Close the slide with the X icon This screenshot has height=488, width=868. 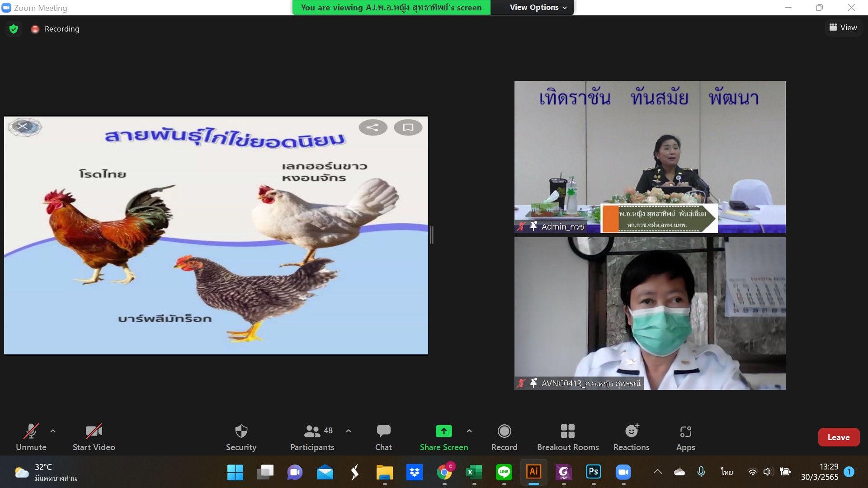click(23, 127)
